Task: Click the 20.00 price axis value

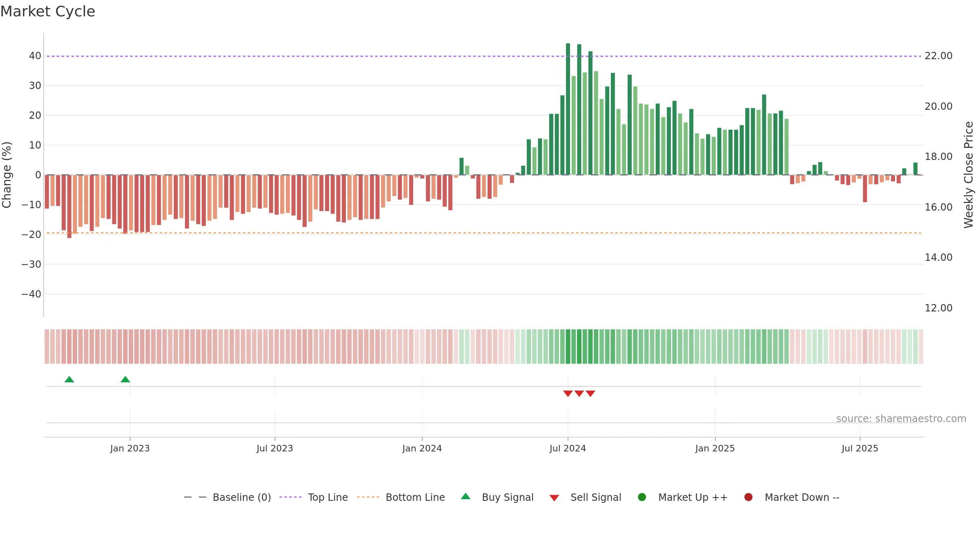Action: pos(938,106)
